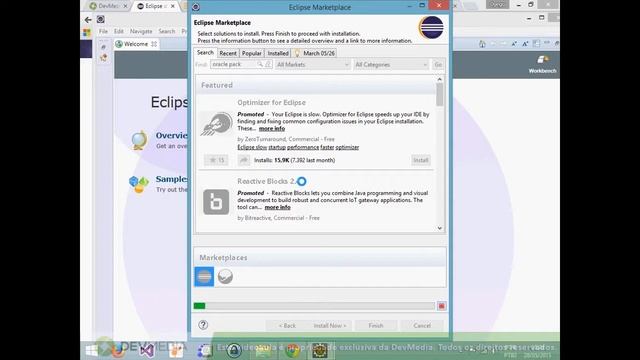
Task: Click the Finish button
Action: pyautogui.click(x=376, y=325)
